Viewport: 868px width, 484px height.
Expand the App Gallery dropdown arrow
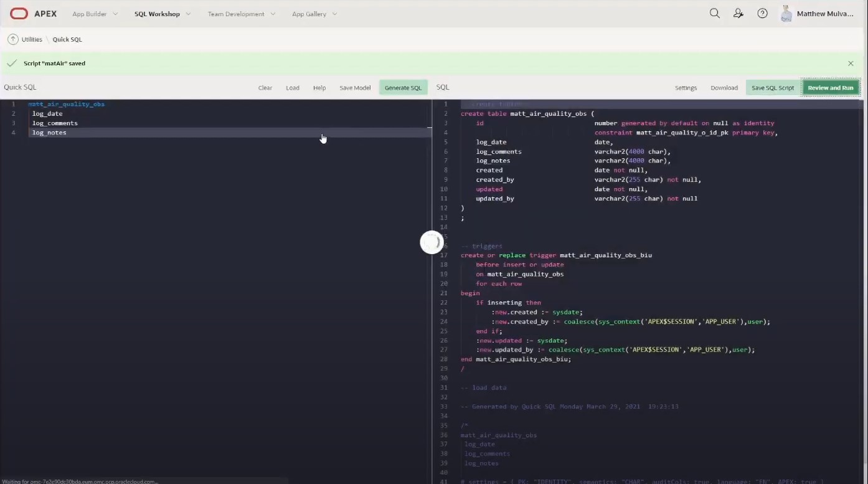click(x=334, y=14)
